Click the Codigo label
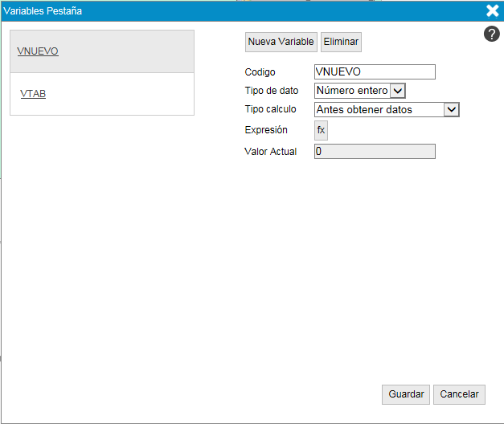This screenshot has width=504, height=424. click(260, 72)
